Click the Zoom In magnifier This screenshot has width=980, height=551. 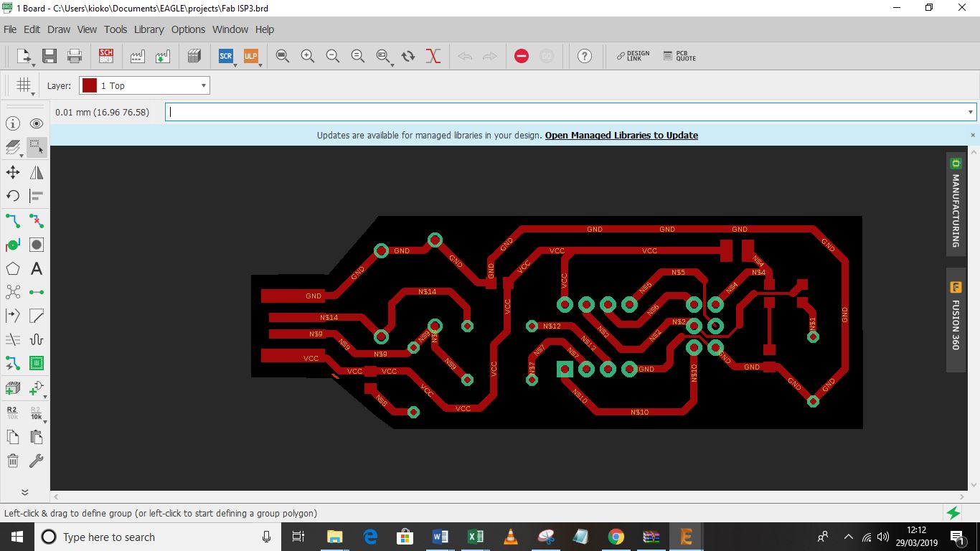click(308, 56)
